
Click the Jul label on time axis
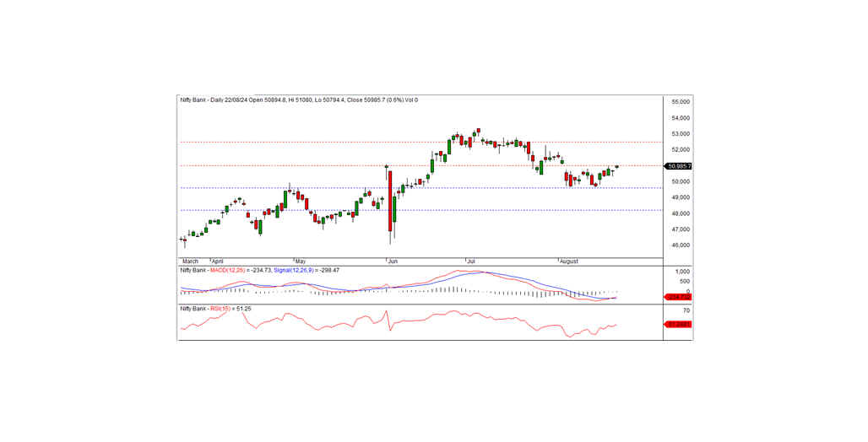(471, 261)
